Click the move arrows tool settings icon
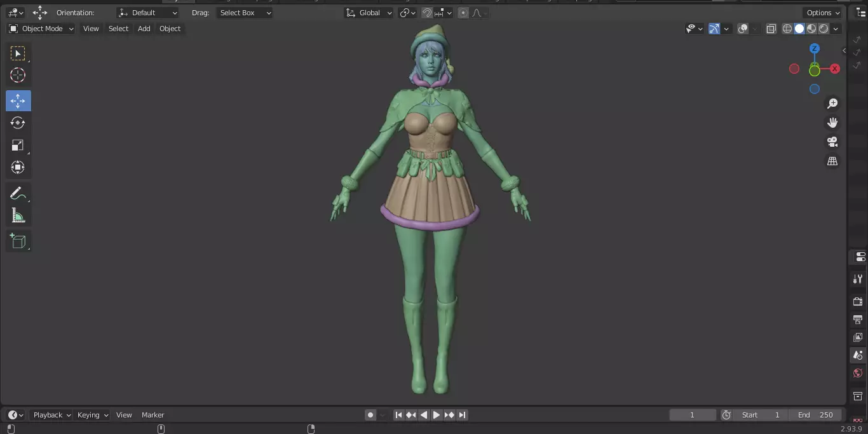 pyautogui.click(x=40, y=13)
